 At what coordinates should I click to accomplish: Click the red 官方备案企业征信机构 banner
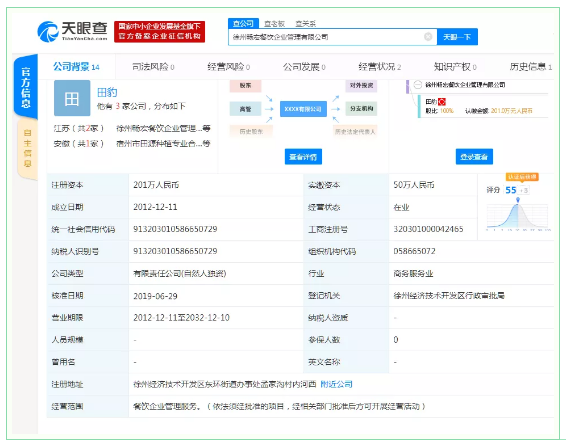(160, 32)
